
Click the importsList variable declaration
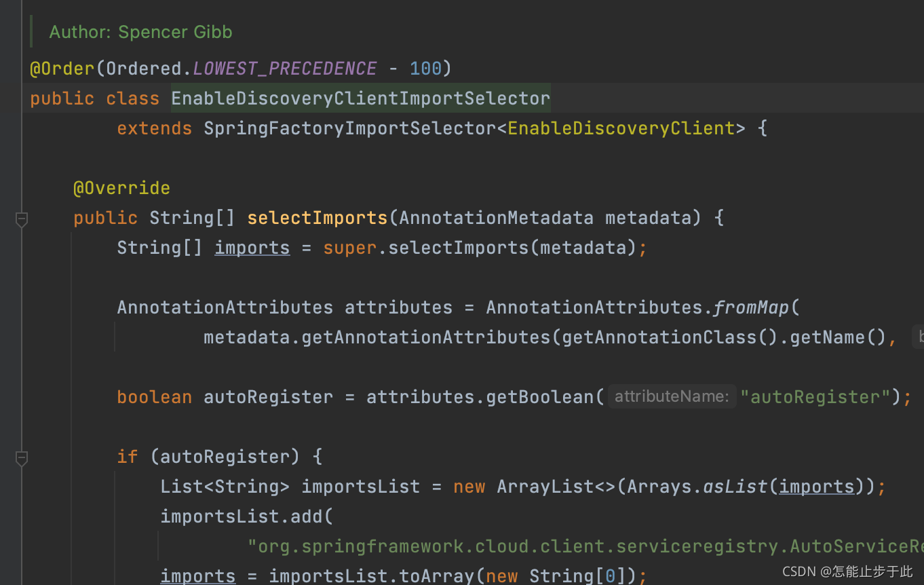click(361, 487)
